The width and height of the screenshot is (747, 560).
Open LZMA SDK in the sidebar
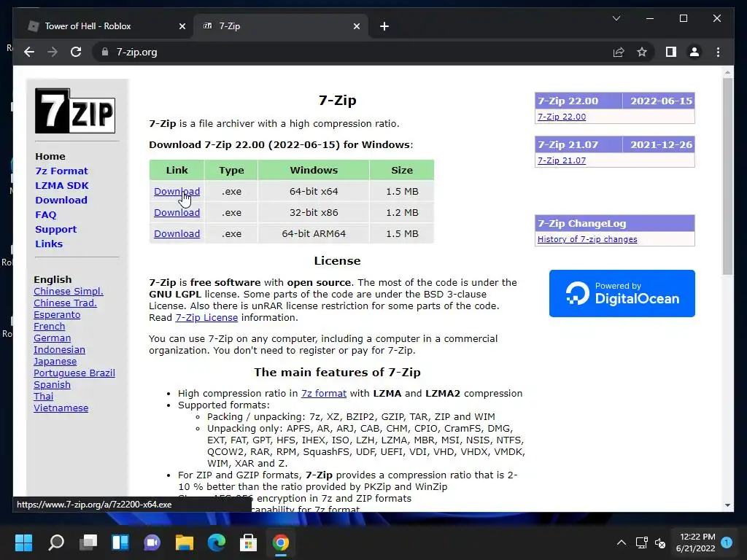(x=62, y=186)
